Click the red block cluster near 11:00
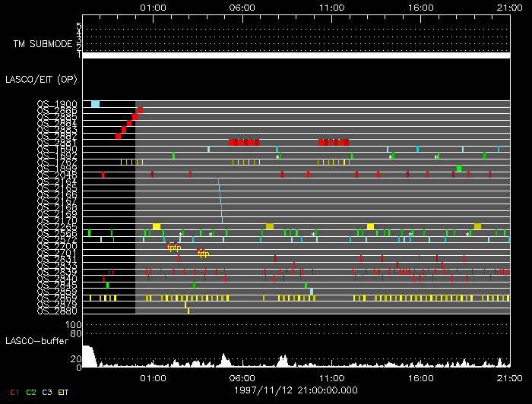This screenshot has width=532, height=404. 334,142
